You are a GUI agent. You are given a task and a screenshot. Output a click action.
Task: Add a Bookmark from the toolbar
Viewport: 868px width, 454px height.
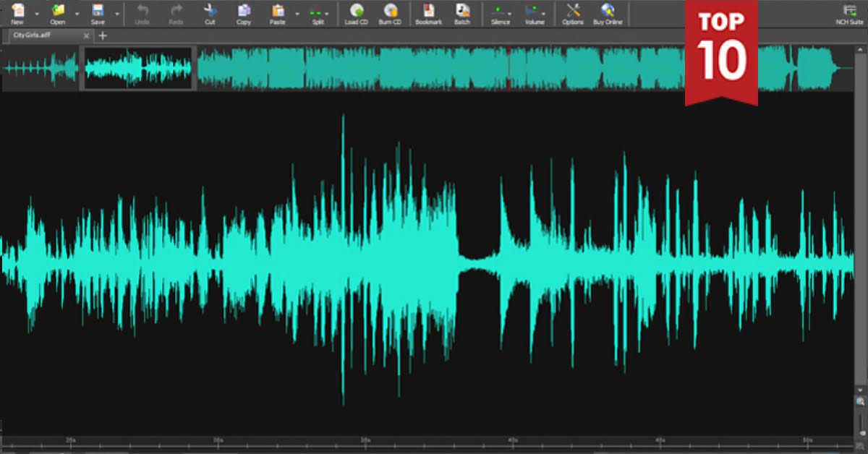[428, 12]
